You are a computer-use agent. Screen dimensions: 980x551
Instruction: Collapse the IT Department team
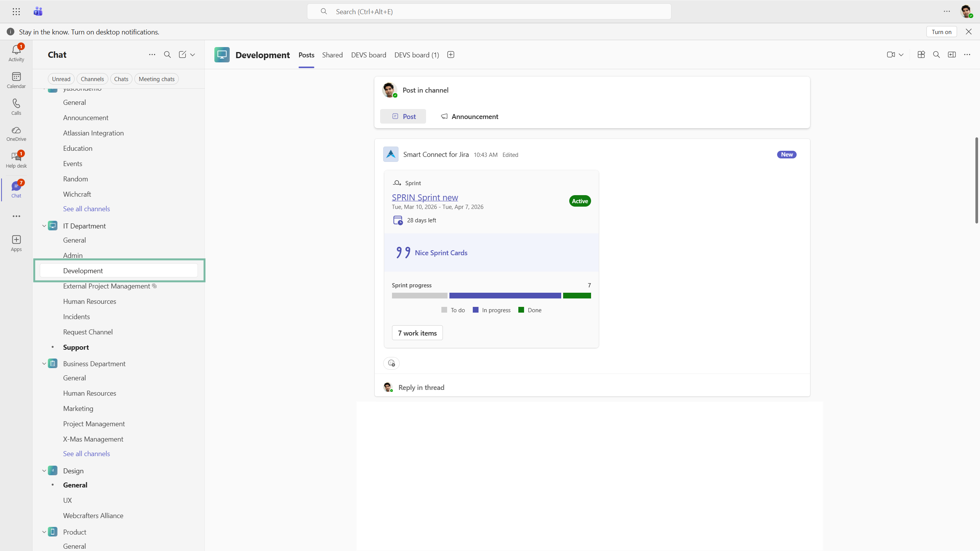(44, 226)
